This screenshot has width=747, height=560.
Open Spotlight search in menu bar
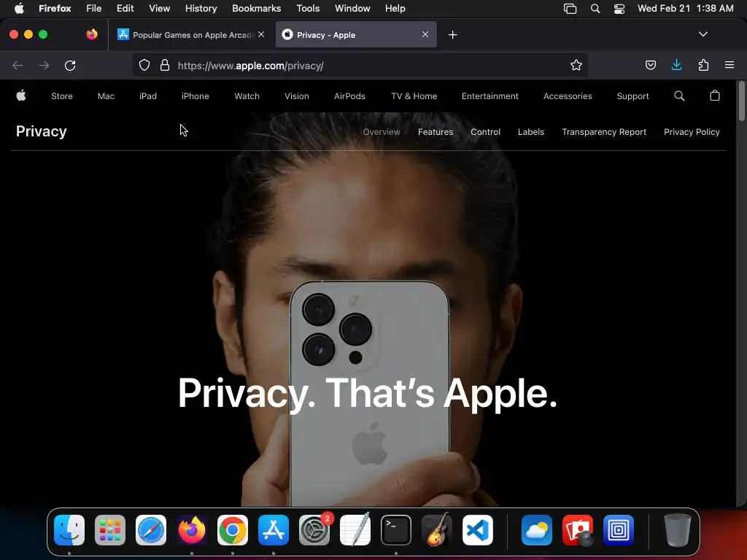click(x=595, y=9)
